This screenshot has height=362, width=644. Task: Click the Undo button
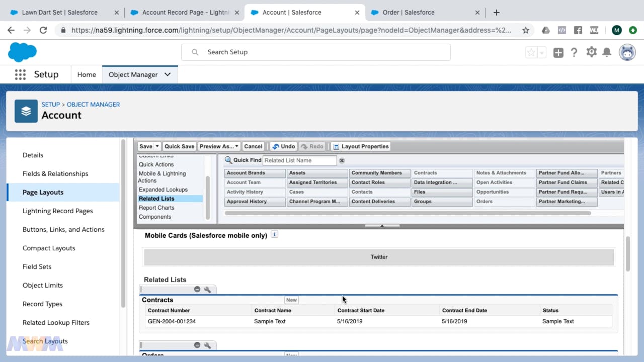tap(283, 146)
